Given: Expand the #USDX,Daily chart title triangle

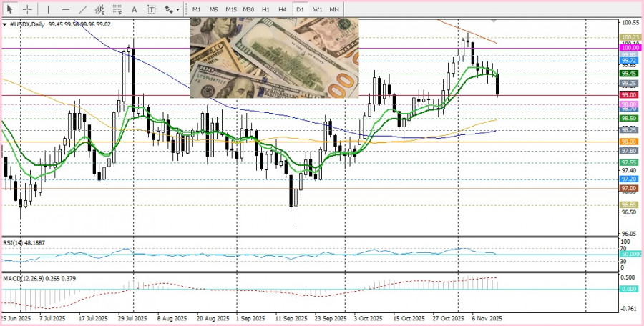Looking at the screenshot, I should pos(5,24).
